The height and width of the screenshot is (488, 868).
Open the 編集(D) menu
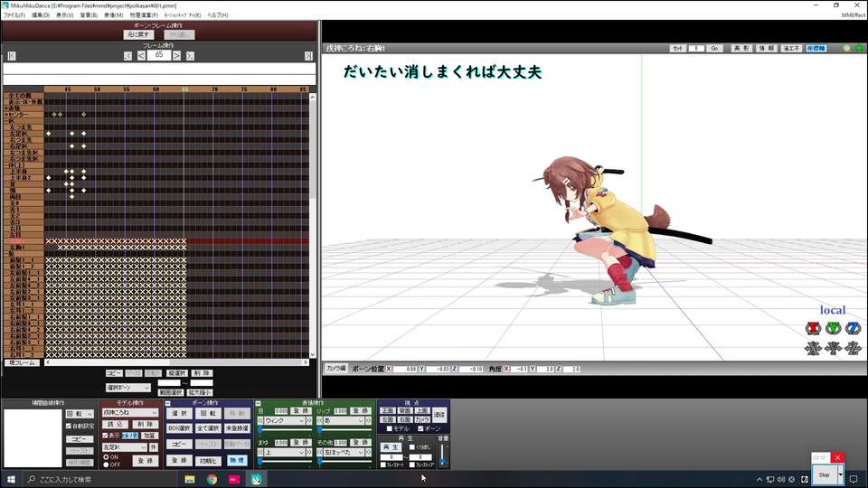coord(41,15)
